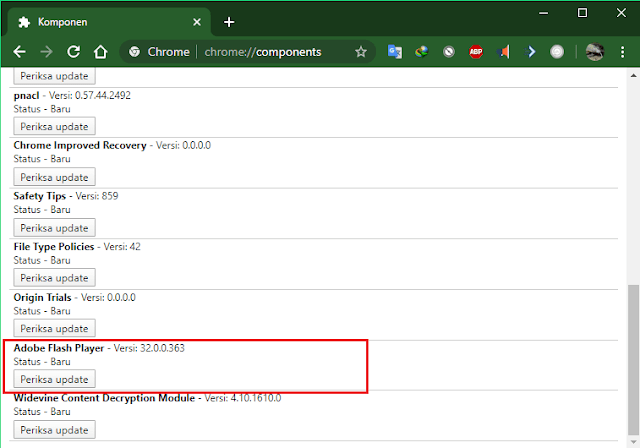
Task: Check update for pnacl component
Action: click(54, 126)
